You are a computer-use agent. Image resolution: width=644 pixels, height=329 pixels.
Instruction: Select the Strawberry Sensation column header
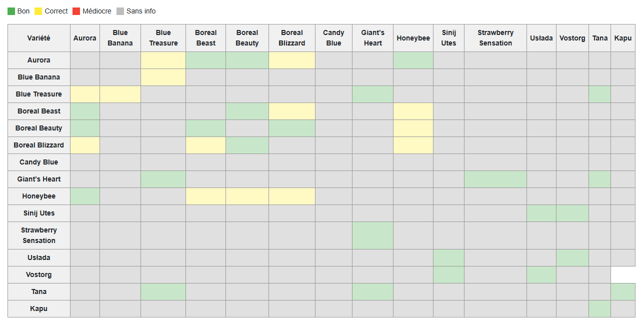495,38
